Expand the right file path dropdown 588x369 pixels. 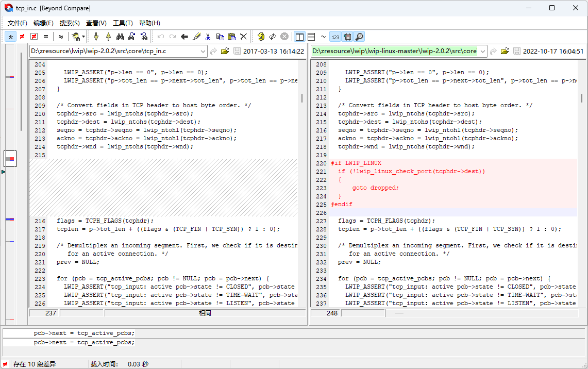click(x=482, y=51)
